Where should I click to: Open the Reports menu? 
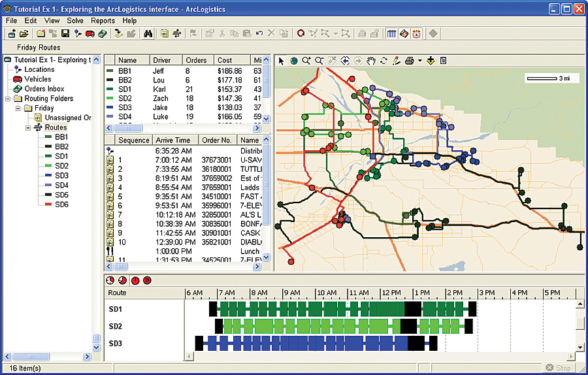(x=103, y=21)
